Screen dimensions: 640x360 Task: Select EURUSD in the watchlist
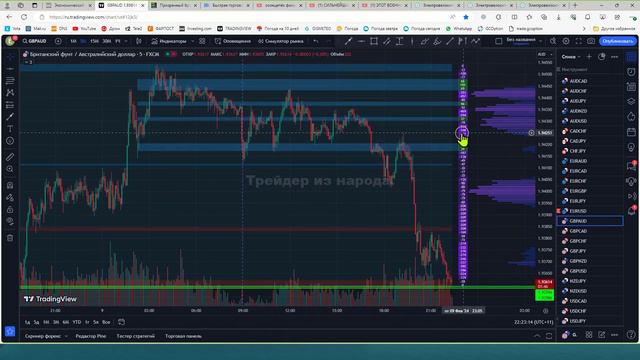590,211
